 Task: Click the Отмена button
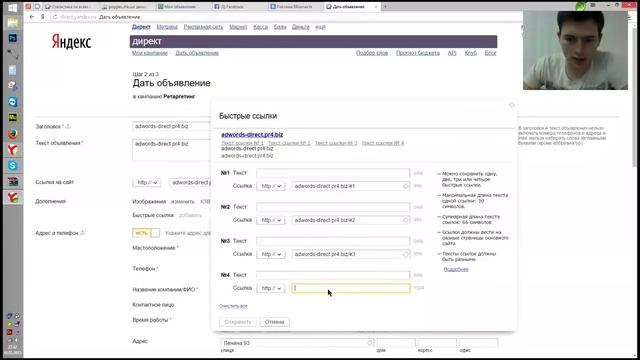[274, 322]
